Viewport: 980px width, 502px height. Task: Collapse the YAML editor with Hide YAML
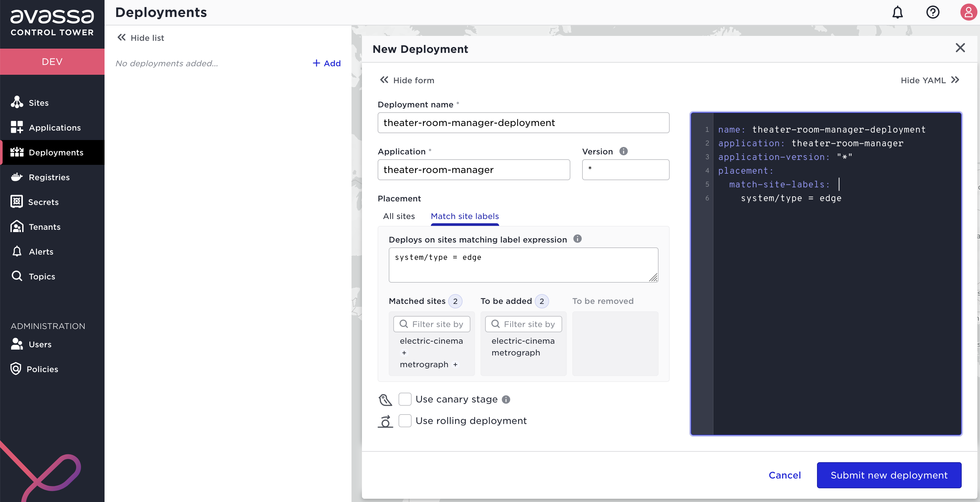[x=930, y=80]
